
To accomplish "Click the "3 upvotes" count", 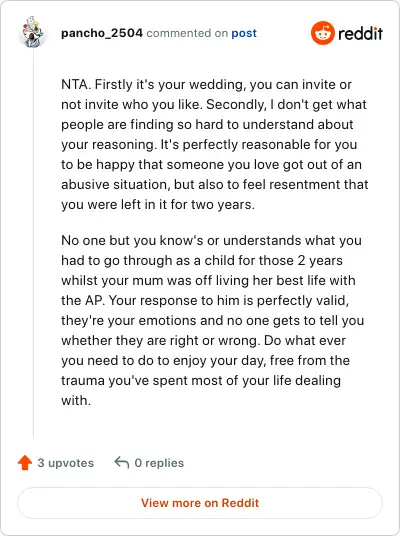I will point(66,463).
